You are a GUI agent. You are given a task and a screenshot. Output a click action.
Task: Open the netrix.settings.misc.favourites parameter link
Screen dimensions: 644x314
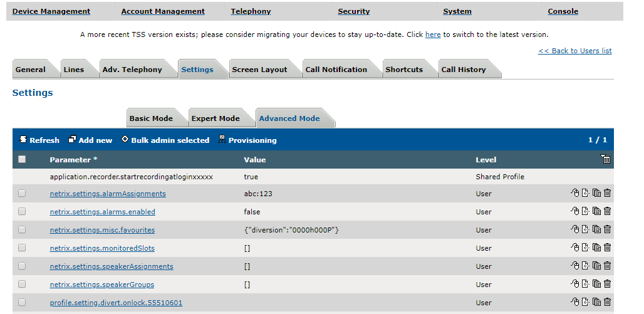pos(102,230)
